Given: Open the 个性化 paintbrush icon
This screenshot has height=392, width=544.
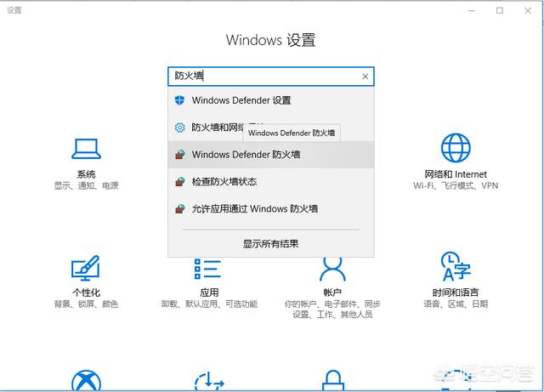Looking at the screenshot, I should click(86, 268).
